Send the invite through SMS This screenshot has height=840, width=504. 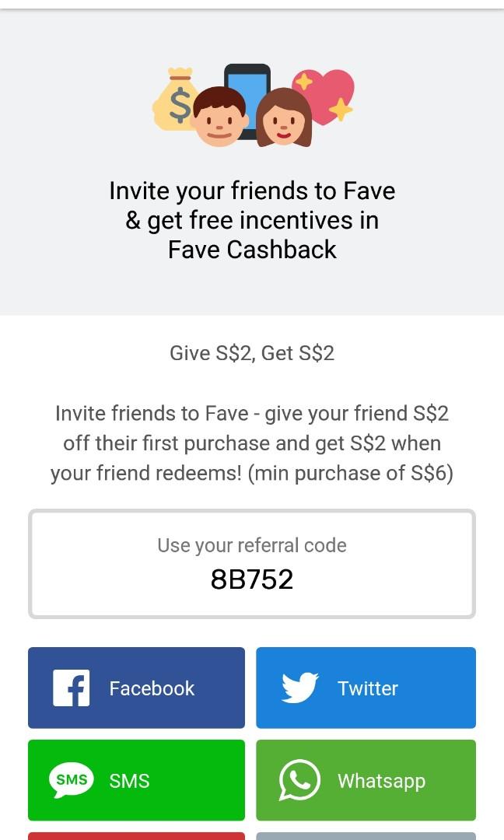coord(136,780)
